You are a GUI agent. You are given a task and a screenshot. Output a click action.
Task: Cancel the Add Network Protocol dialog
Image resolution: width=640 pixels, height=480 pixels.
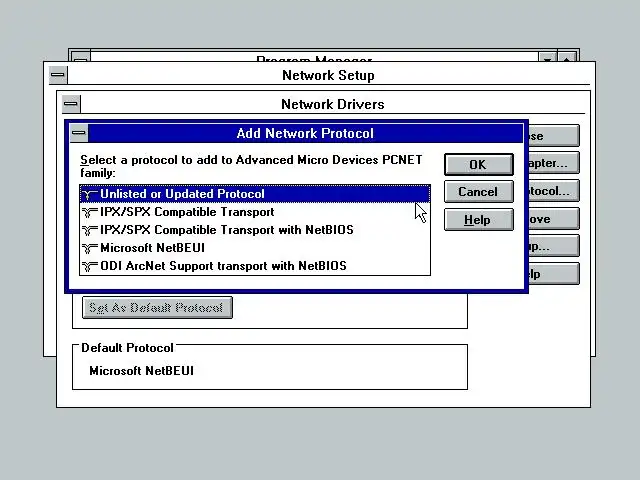tap(478, 192)
